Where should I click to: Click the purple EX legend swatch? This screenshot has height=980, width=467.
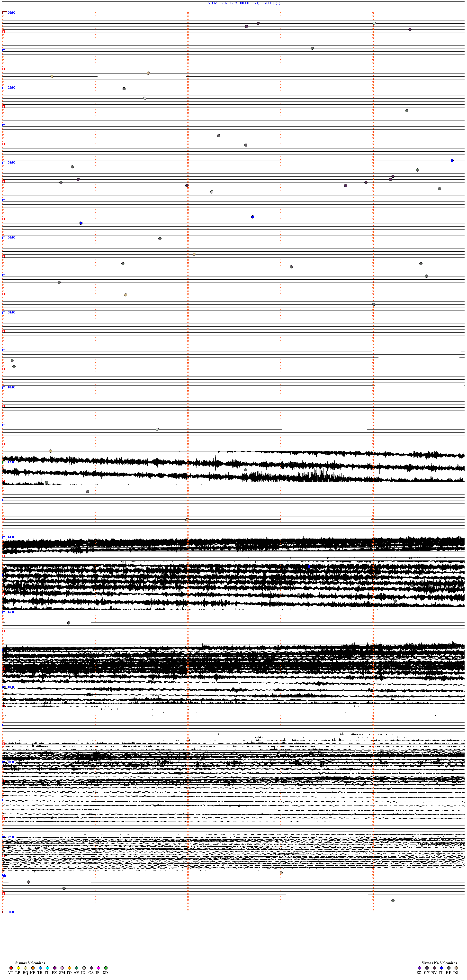pos(55,968)
